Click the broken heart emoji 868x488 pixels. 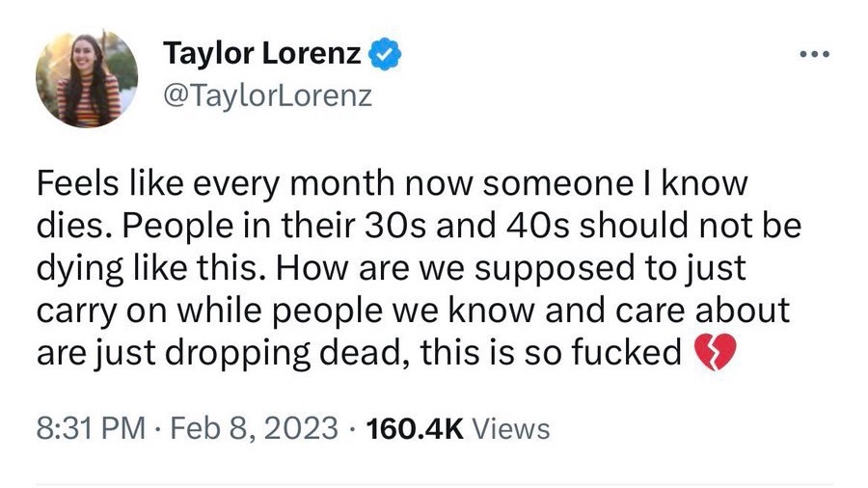pyautogui.click(x=715, y=355)
